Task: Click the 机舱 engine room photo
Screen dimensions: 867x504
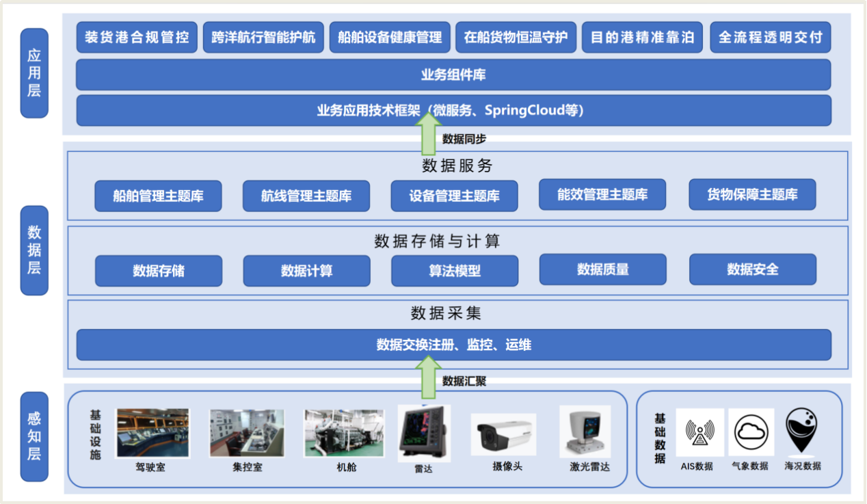Action: 344,433
